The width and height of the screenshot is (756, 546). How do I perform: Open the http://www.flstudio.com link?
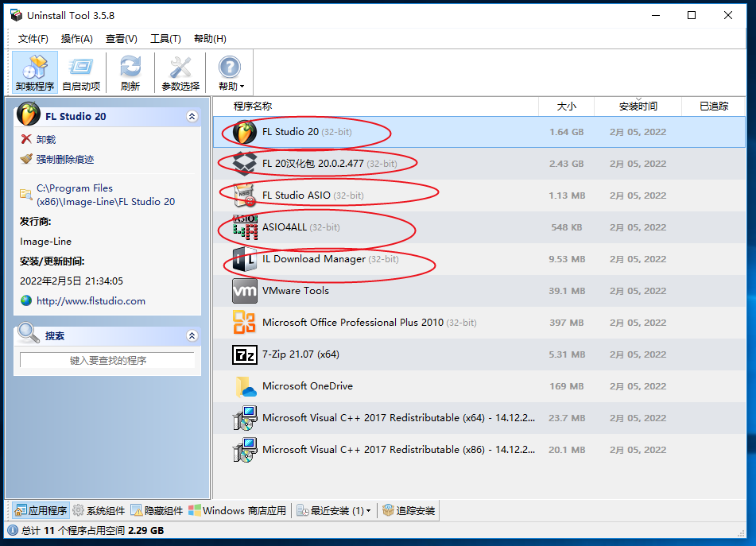(x=91, y=300)
